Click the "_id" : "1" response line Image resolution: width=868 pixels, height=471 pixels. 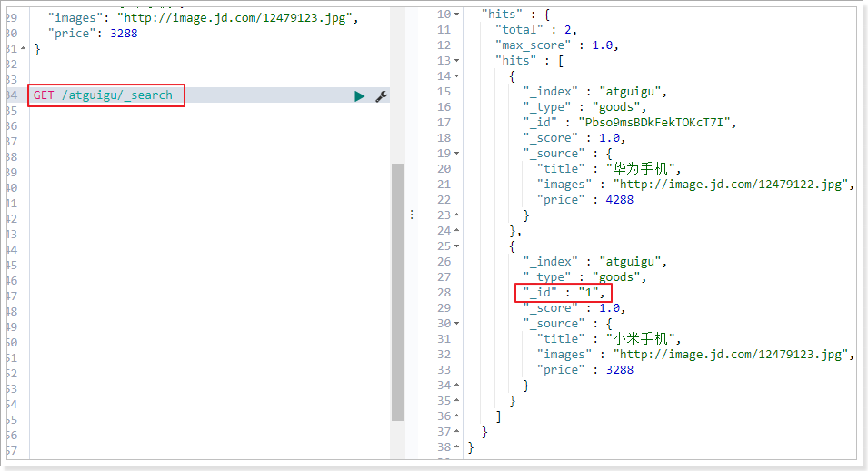[x=564, y=293]
